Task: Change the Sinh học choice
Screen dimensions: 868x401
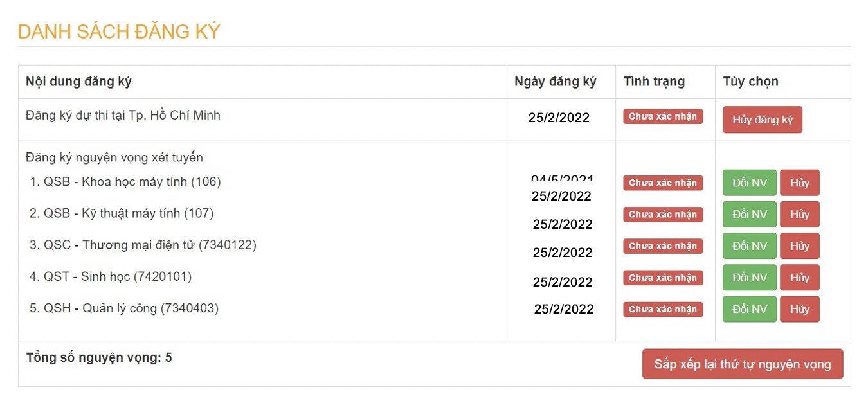Action: 750,277
